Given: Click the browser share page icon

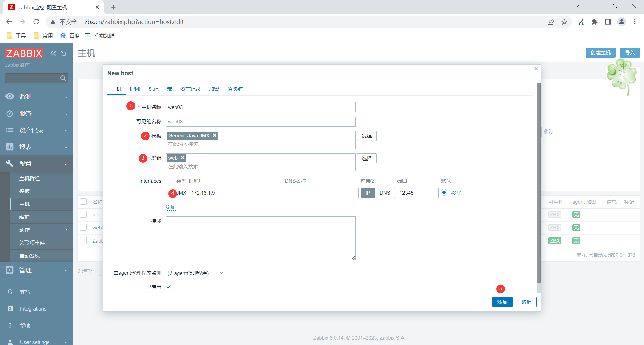Looking at the screenshot, I should pyautogui.click(x=551, y=22).
